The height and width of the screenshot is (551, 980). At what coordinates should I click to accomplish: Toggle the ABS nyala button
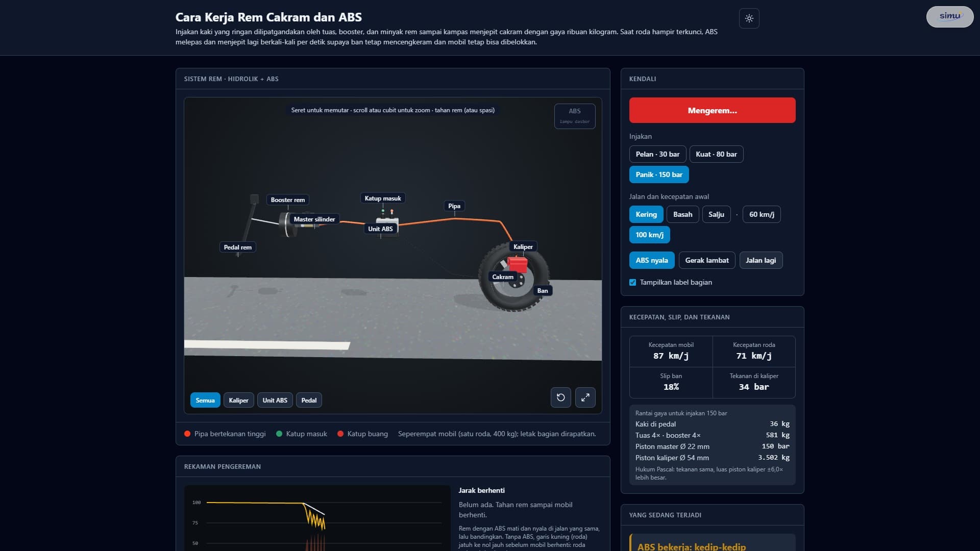click(651, 260)
